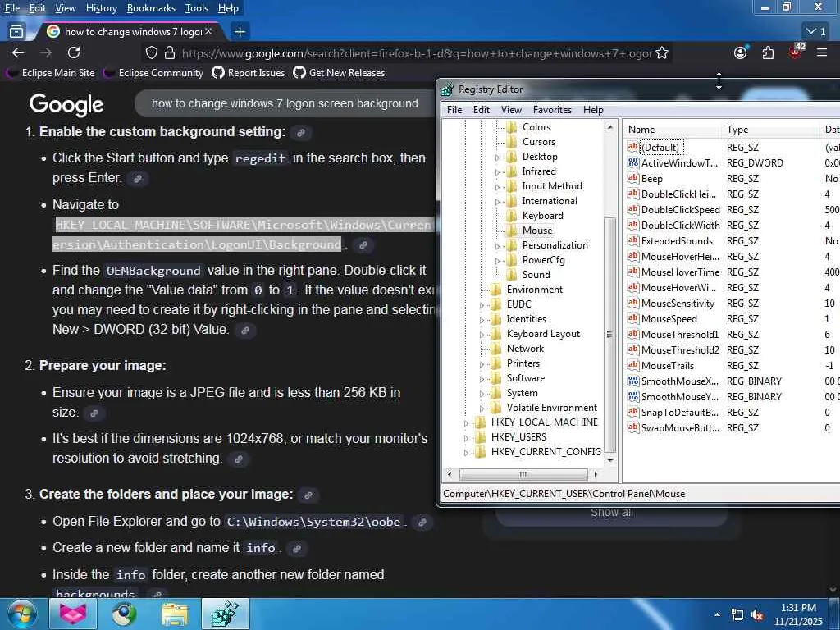Expand the Desktop registry key

coord(497,157)
